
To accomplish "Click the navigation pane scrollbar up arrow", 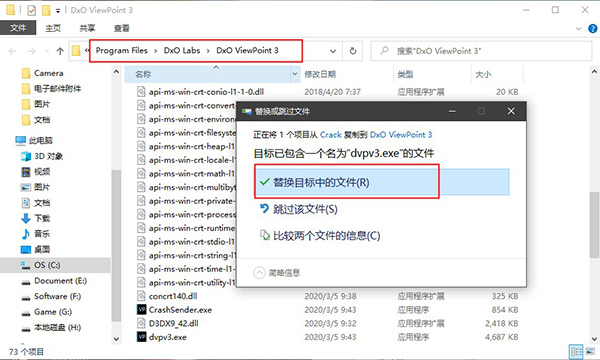I will tap(116, 72).
